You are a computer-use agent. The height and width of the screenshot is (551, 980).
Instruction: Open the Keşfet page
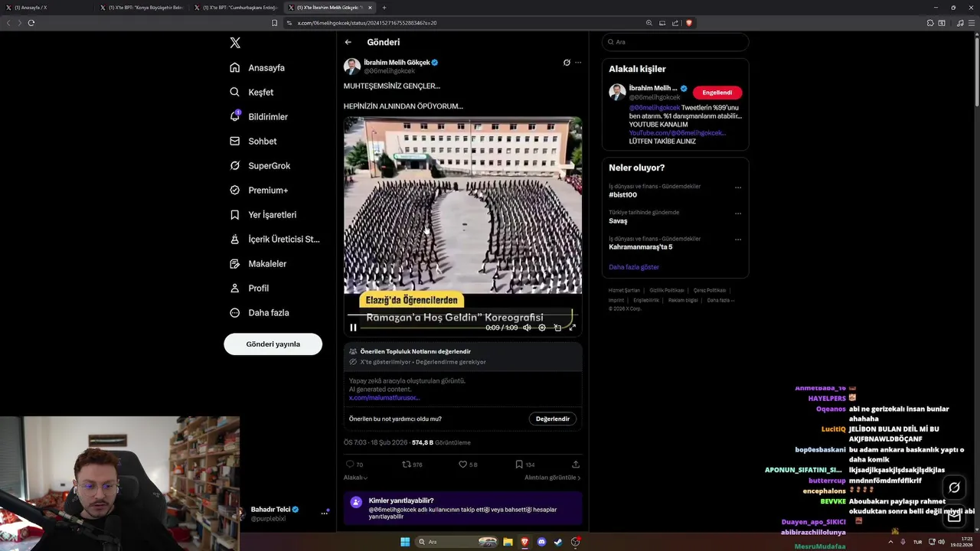(251, 92)
